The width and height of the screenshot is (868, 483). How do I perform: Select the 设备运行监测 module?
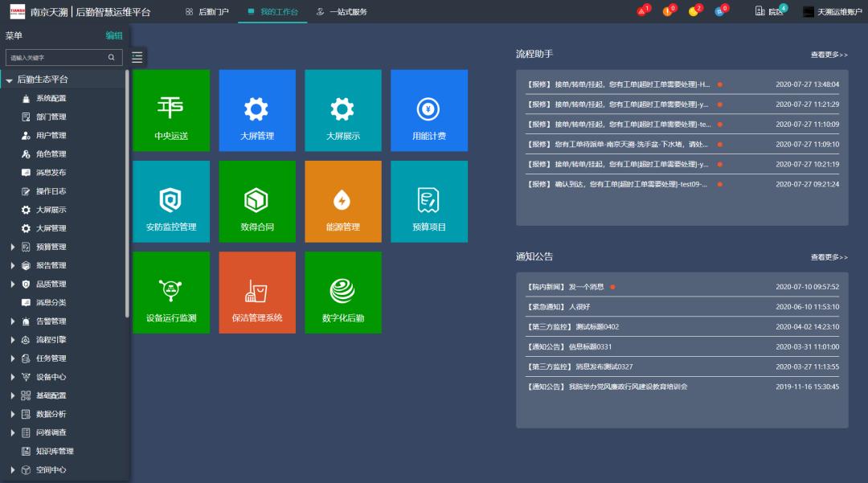(170, 292)
